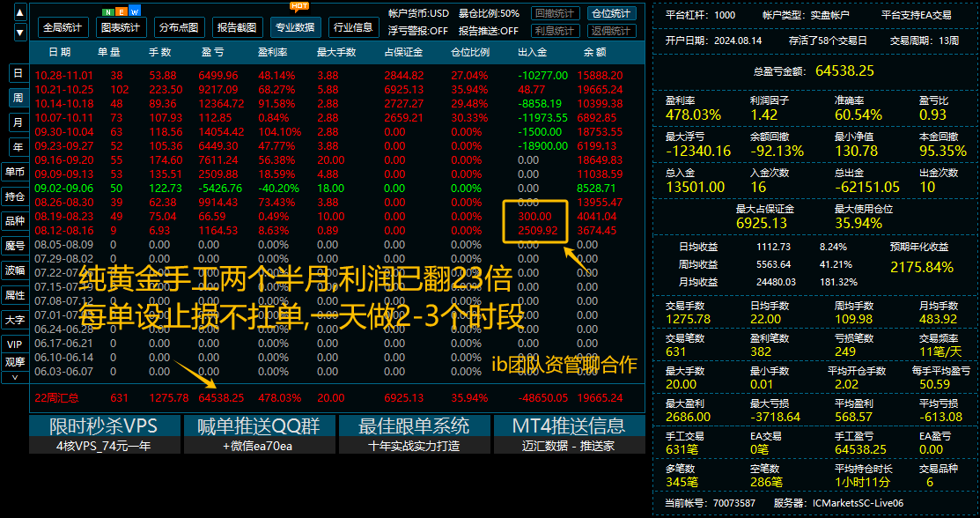Click 利息统计 button

coord(555,31)
